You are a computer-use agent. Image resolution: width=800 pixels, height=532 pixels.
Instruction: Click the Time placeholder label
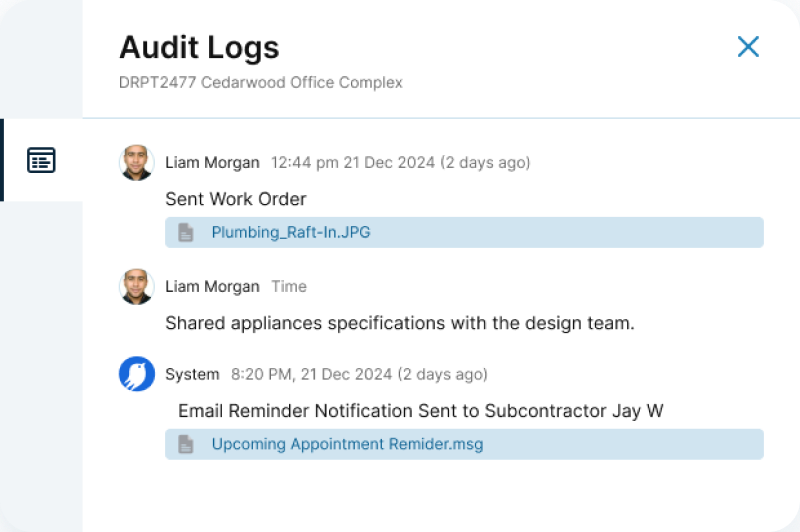point(289,286)
